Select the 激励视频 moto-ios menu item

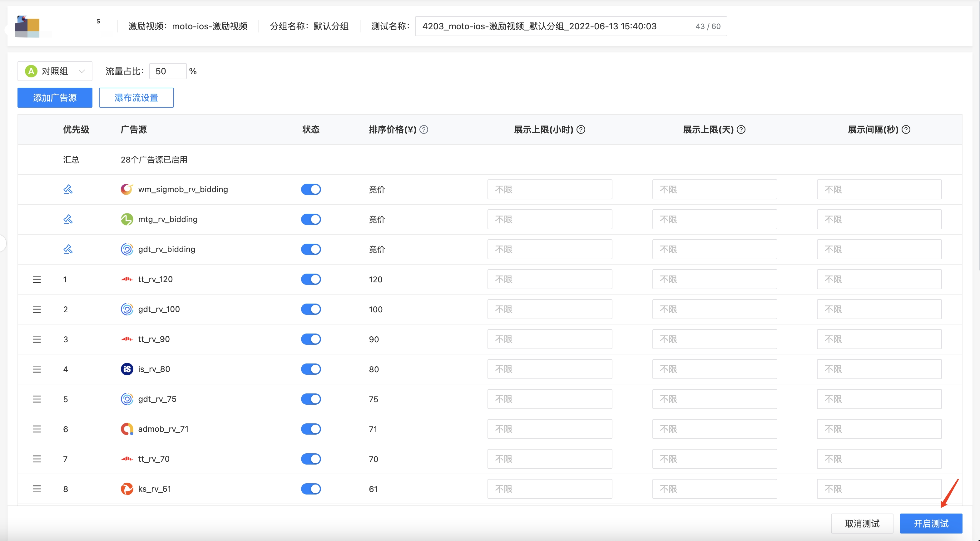(x=189, y=26)
